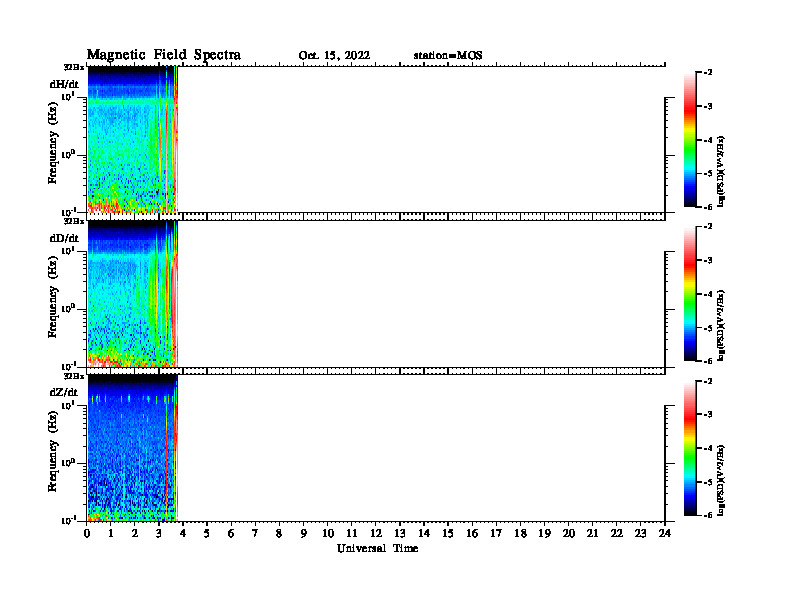This screenshot has height=612, width=792.
Task: Click the "7" hour tick label
Action: [256, 533]
